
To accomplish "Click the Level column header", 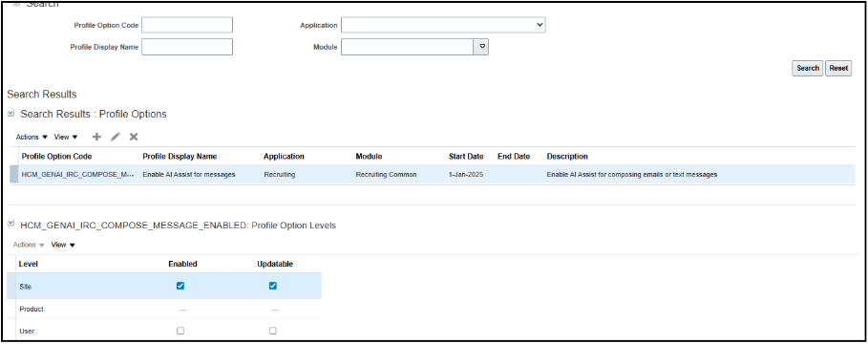I will click(29, 265).
